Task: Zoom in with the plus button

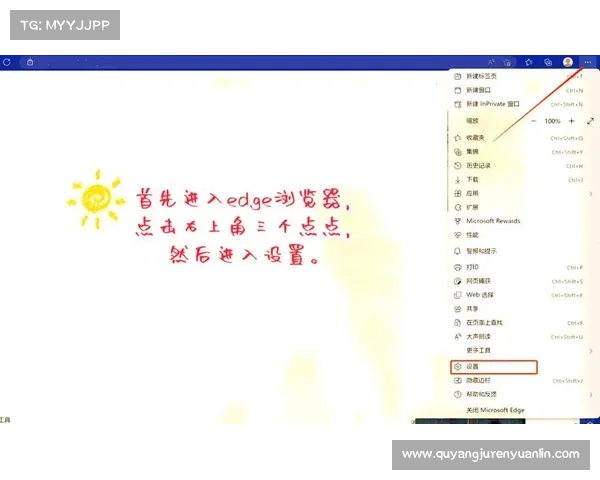Action: [571, 121]
